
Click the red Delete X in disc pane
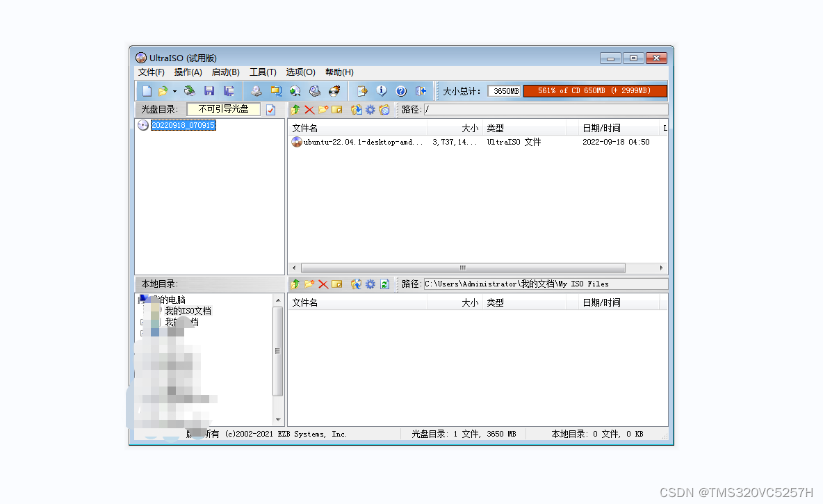[309, 109]
